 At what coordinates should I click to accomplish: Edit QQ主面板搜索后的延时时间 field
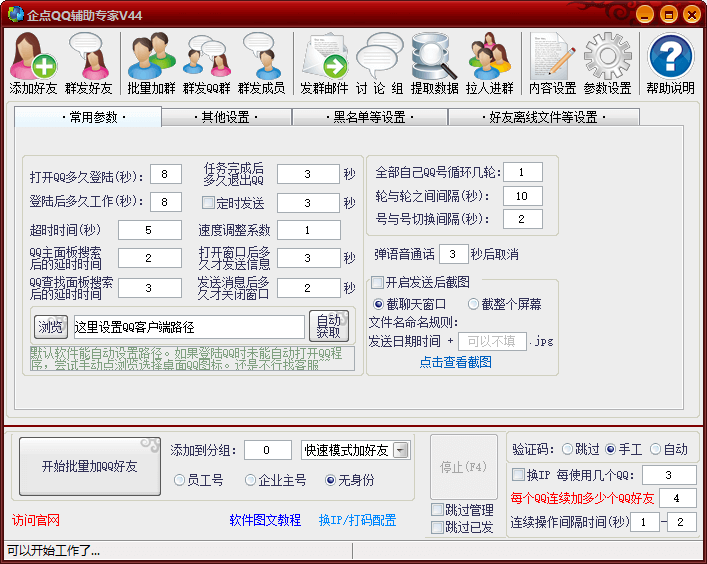[150, 258]
